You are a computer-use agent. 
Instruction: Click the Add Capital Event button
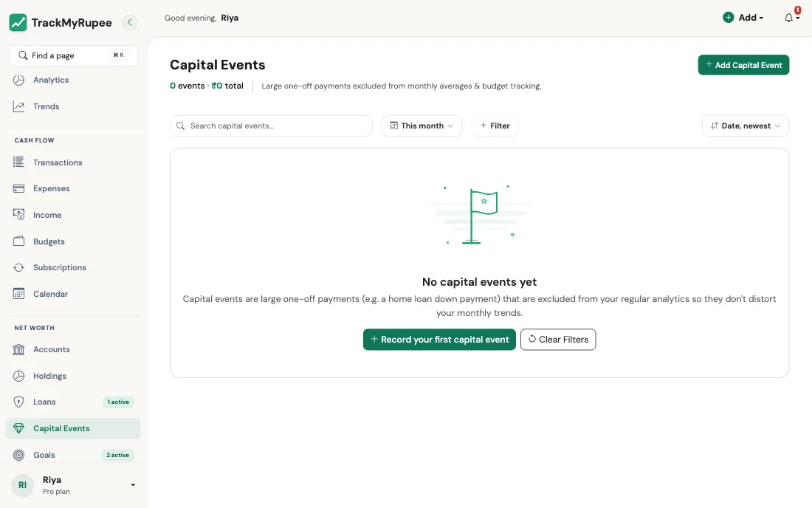(x=743, y=65)
